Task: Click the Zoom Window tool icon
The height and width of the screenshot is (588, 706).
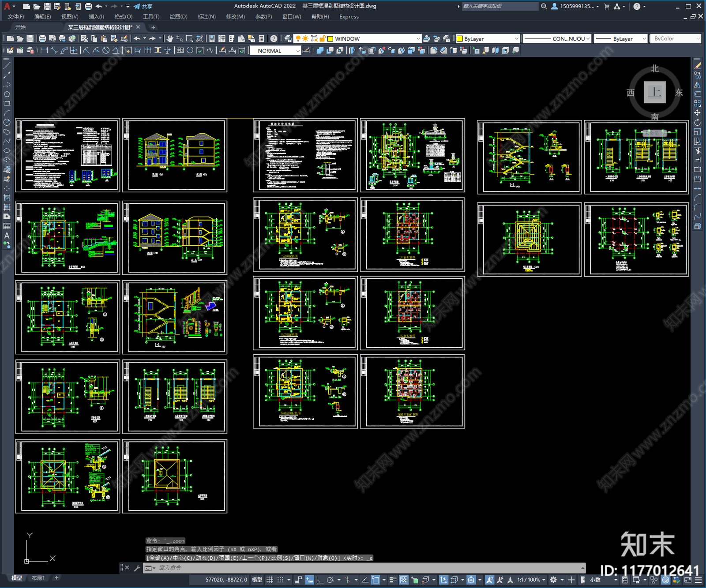Action: pos(190,39)
